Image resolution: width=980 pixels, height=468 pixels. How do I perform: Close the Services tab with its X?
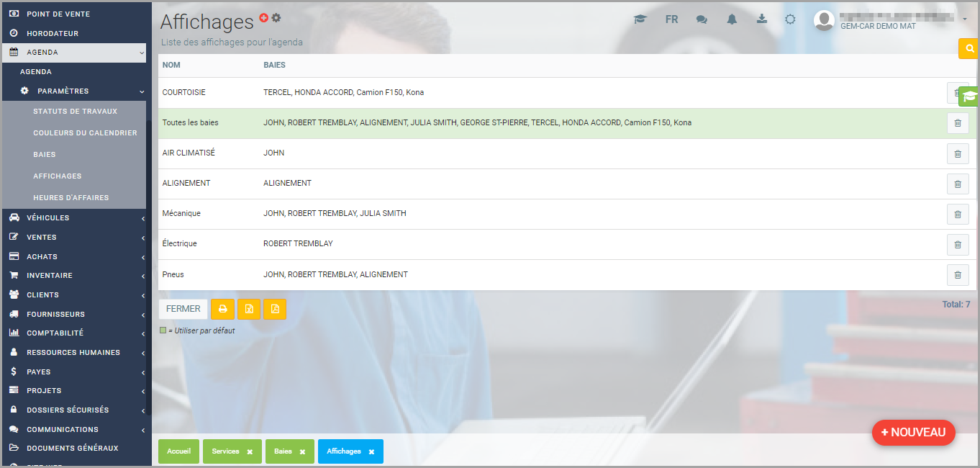250,452
